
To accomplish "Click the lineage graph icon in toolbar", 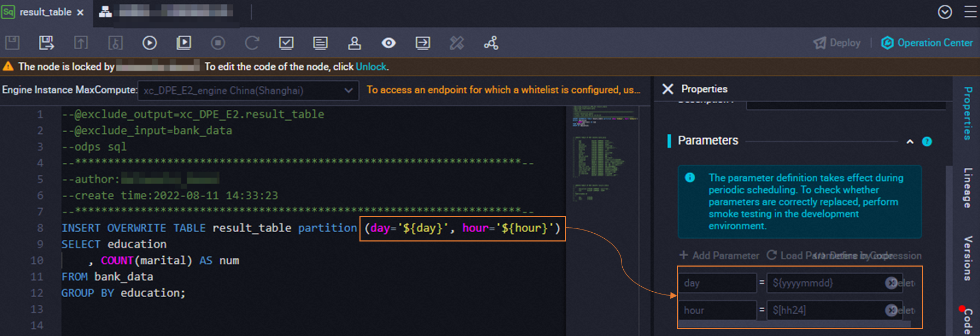I will point(491,43).
